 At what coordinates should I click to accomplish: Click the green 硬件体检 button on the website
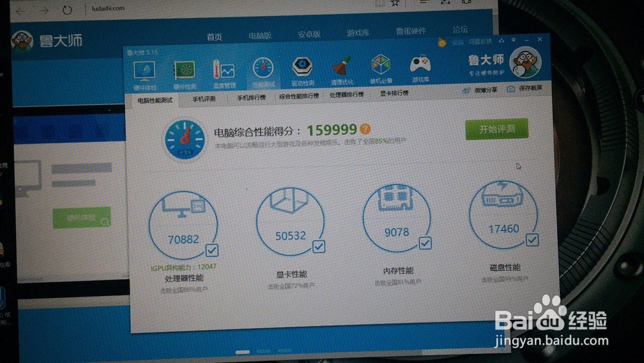pyautogui.click(x=82, y=217)
